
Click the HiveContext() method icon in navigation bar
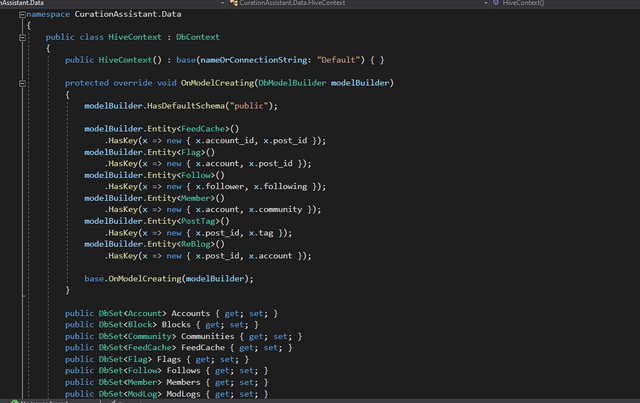pos(496,3)
